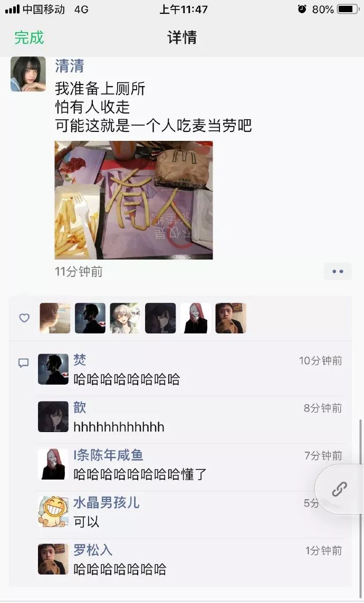Image resolution: width=364 pixels, height=603 pixels.
Task: Tap the two-dot more actions button
Action: 338,272
